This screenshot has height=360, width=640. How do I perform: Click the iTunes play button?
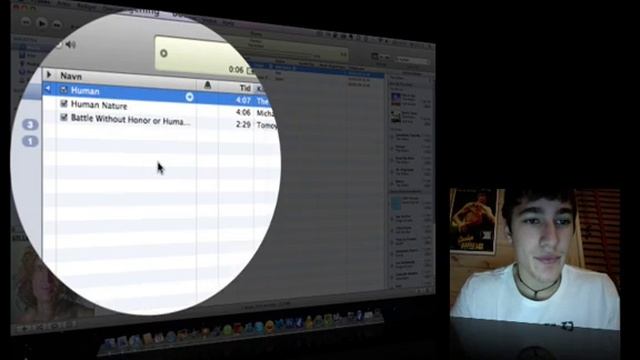coord(42,23)
